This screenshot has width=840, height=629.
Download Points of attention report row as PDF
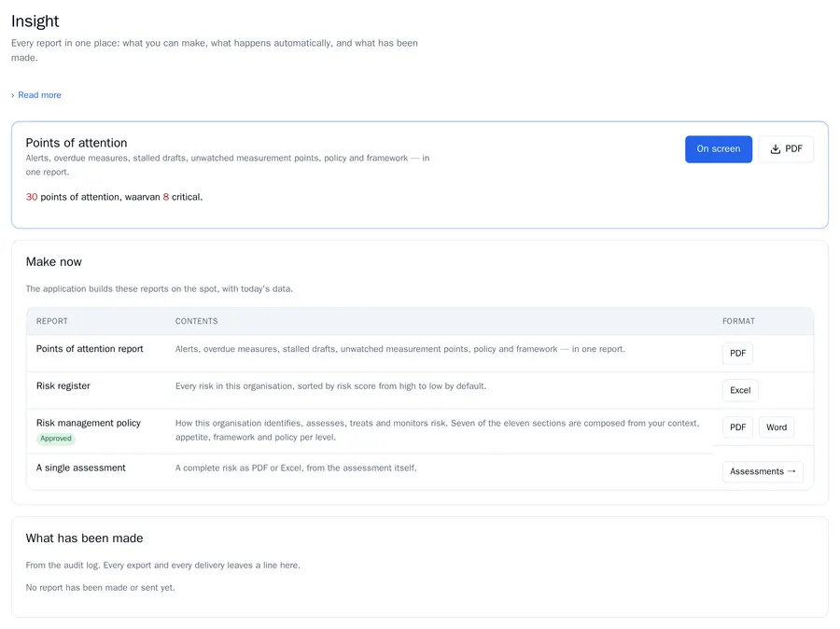point(737,353)
